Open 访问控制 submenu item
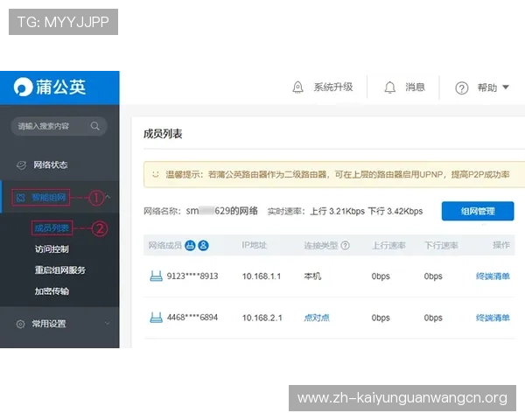Viewport: 525px width, 420px height. (x=52, y=249)
